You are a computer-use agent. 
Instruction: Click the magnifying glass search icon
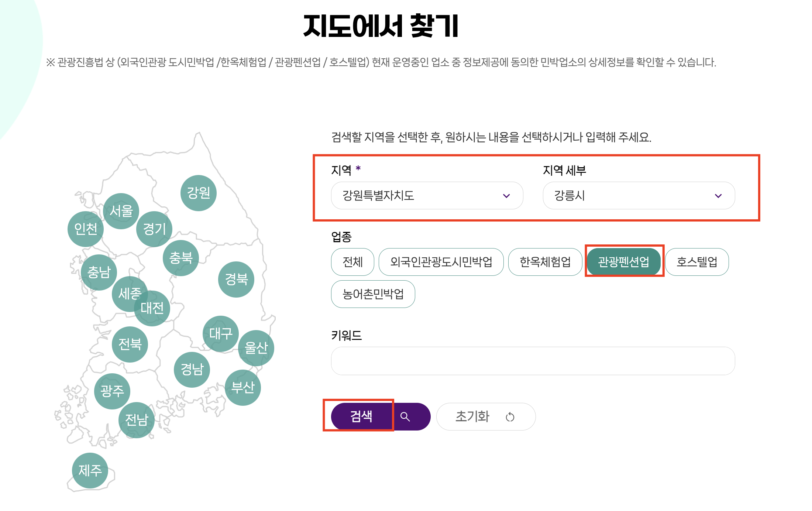(x=405, y=417)
